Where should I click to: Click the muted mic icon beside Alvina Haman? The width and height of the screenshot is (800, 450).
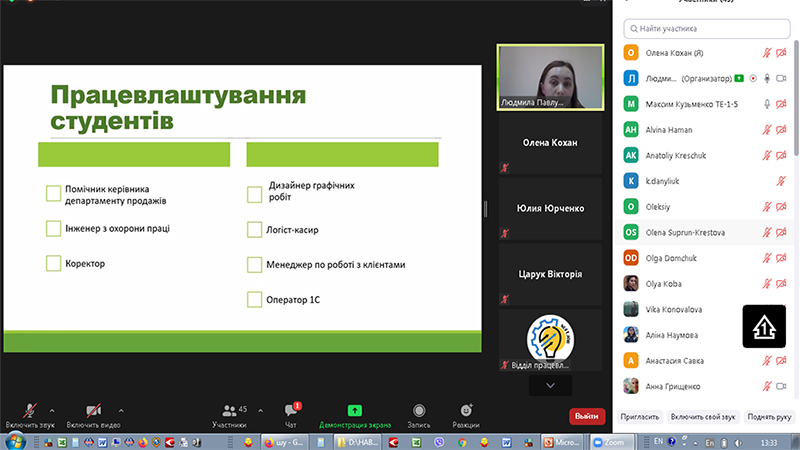tap(767, 130)
